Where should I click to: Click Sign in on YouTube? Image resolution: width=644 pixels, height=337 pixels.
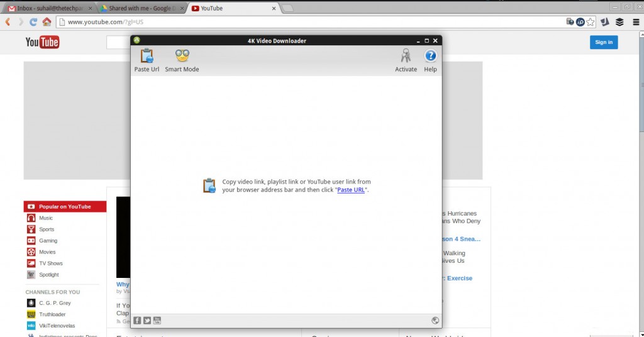point(604,42)
